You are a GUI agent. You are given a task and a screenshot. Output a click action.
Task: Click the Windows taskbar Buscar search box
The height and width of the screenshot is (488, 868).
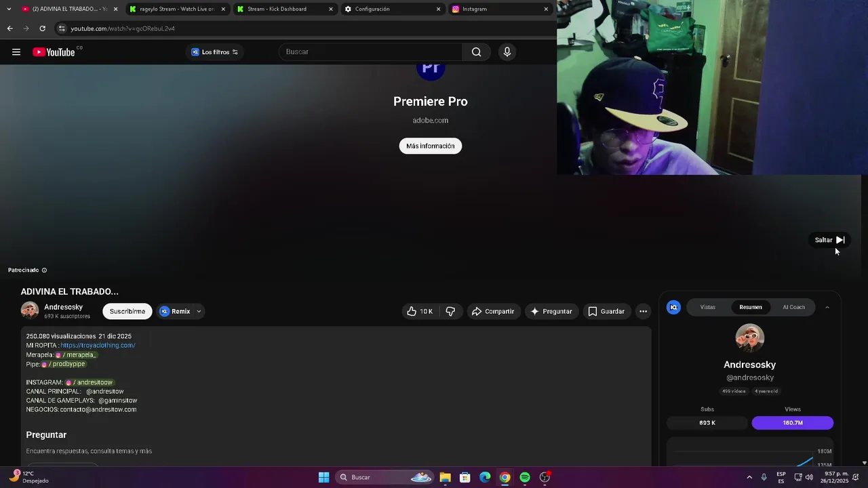pyautogui.click(x=384, y=477)
